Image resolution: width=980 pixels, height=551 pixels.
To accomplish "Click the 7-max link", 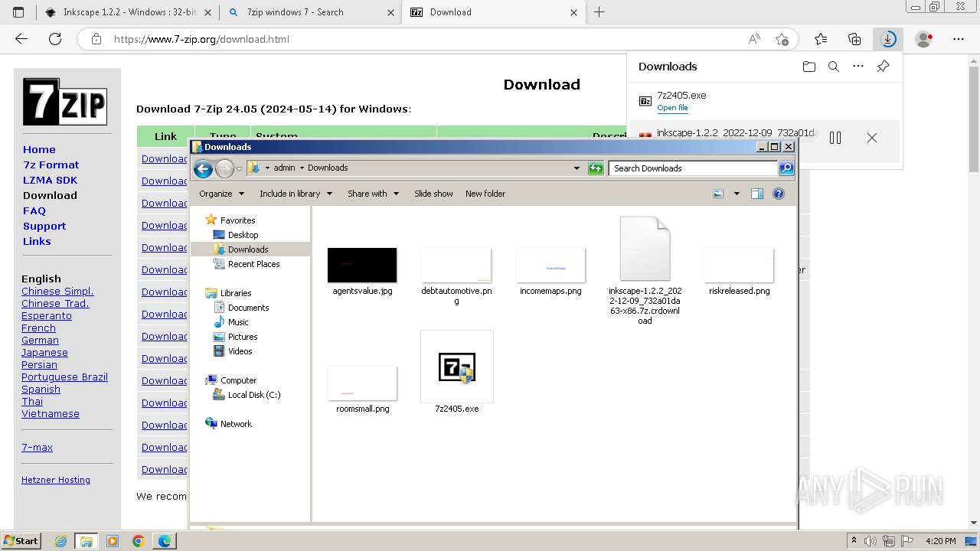I will [37, 447].
